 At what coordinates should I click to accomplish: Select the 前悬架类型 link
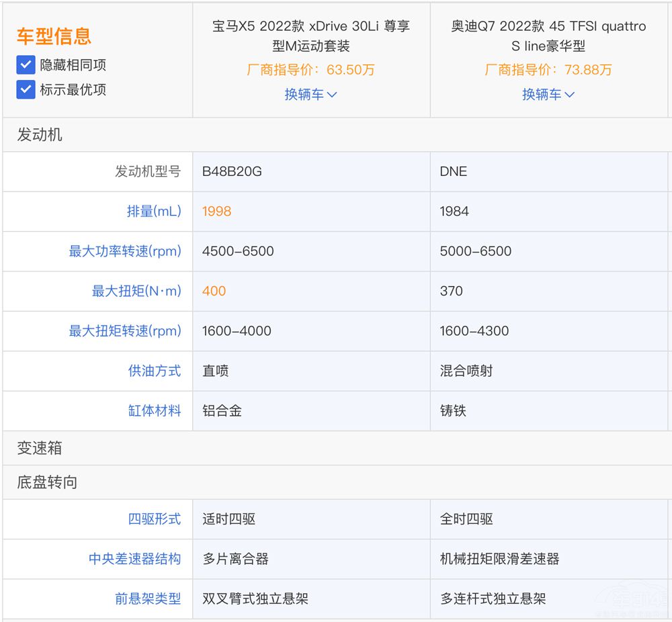[148, 598]
